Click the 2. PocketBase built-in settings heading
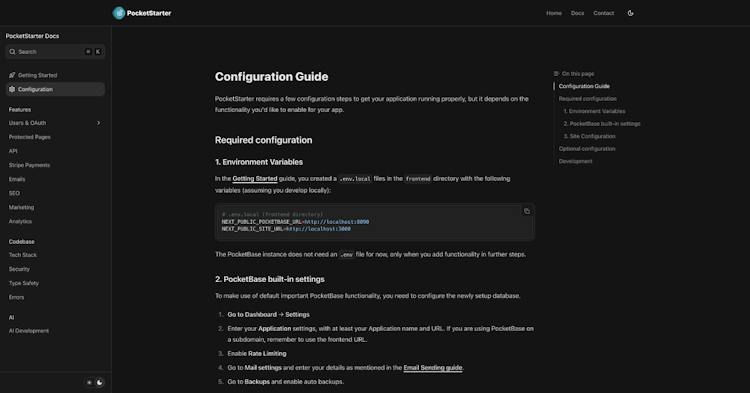This screenshot has width=750, height=393. (270, 279)
